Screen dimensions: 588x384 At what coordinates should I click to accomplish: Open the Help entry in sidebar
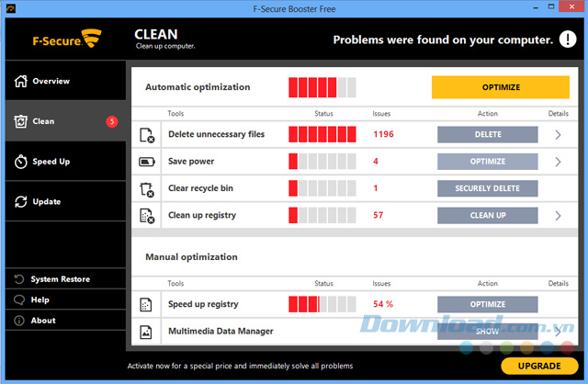(65, 299)
